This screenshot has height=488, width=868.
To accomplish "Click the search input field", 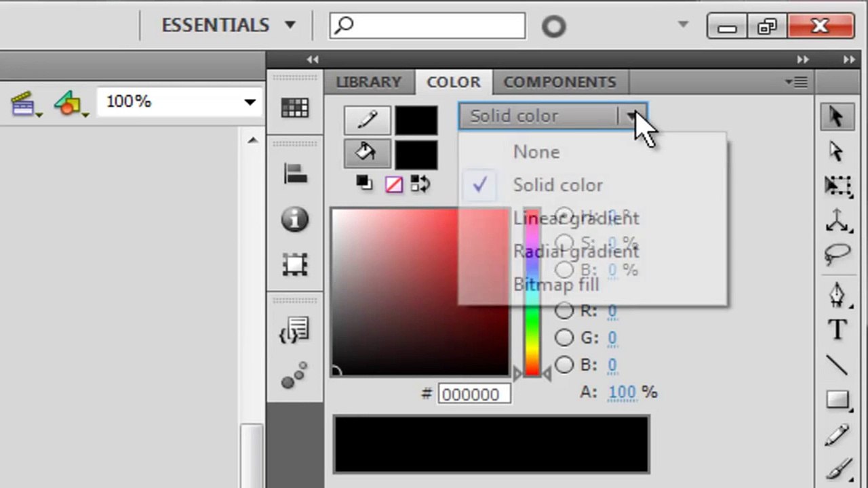I will [x=428, y=26].
